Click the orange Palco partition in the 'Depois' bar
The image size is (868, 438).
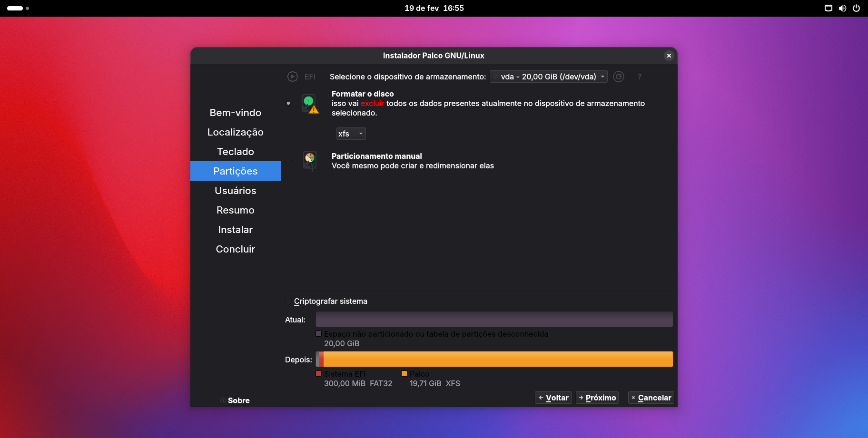(498, 359)
